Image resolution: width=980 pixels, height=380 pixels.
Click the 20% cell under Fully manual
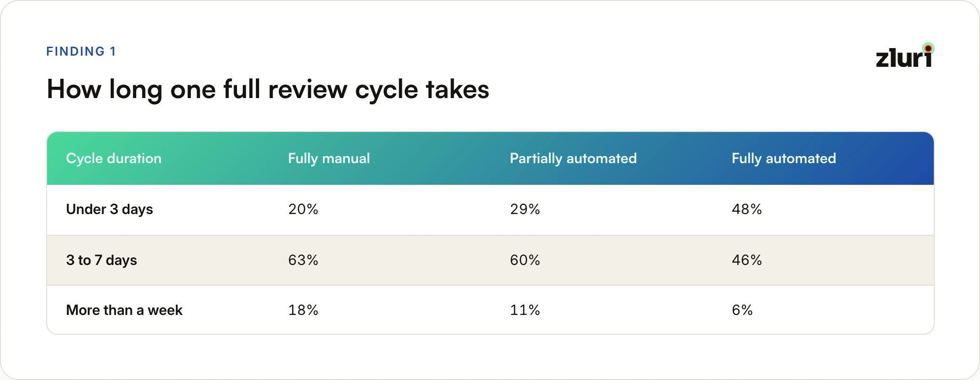[303, 209]
